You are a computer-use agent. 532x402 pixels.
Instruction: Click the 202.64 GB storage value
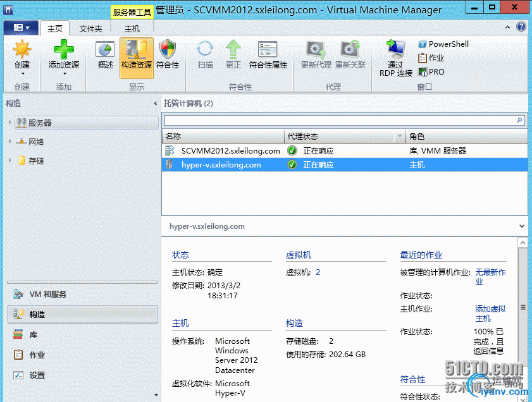347,354
